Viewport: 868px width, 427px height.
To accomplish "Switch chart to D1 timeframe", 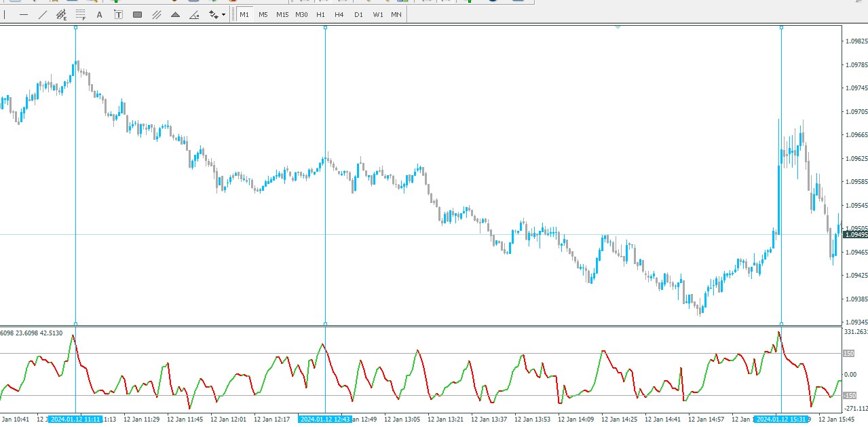I will [358, 14].
